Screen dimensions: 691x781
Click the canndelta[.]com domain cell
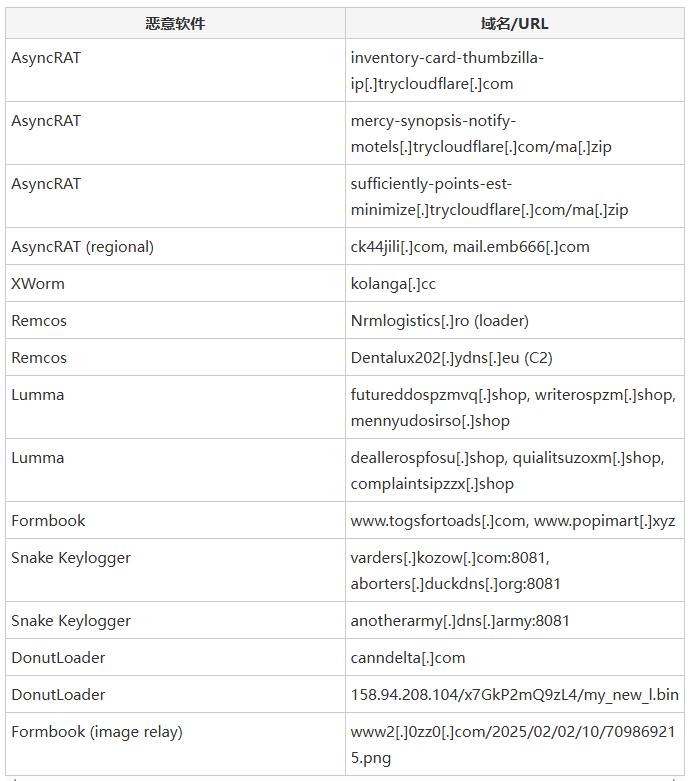click(x=515, y=657)
